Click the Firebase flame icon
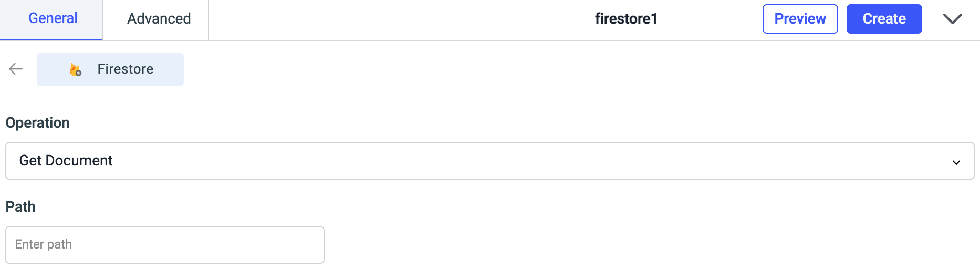 [x=76, y=69]
